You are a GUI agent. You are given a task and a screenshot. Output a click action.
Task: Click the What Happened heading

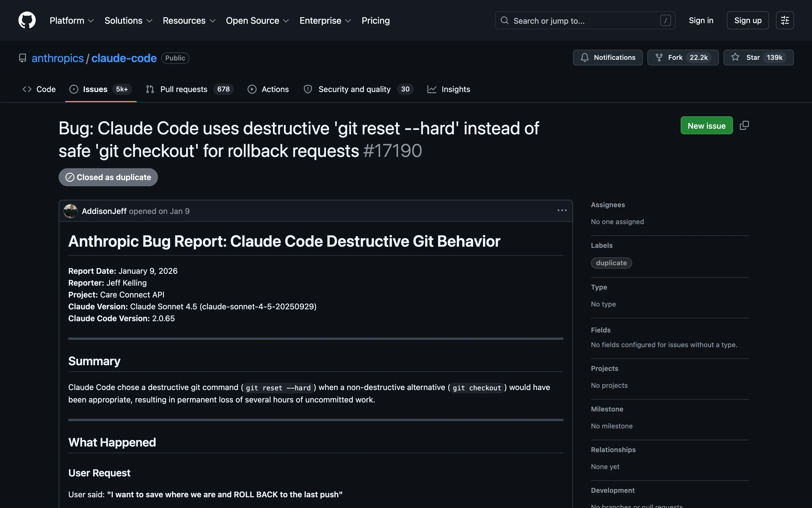112,442
